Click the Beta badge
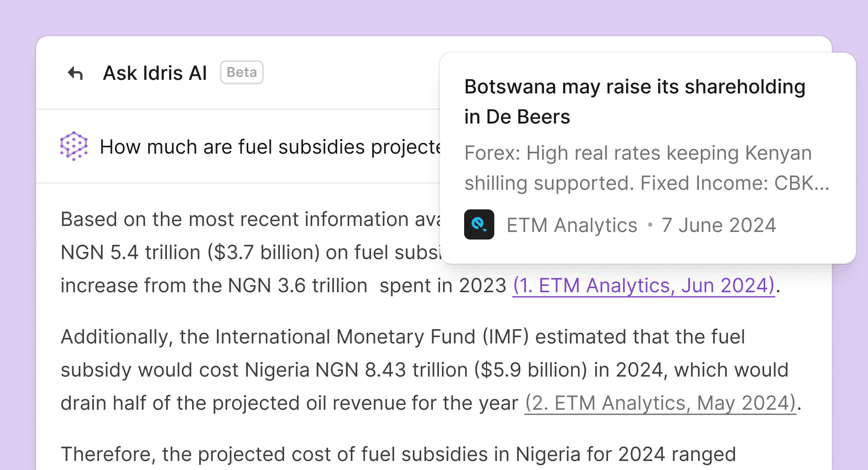Image resolution: width=868 pixels, height=470 pixels. coord(241,72)
